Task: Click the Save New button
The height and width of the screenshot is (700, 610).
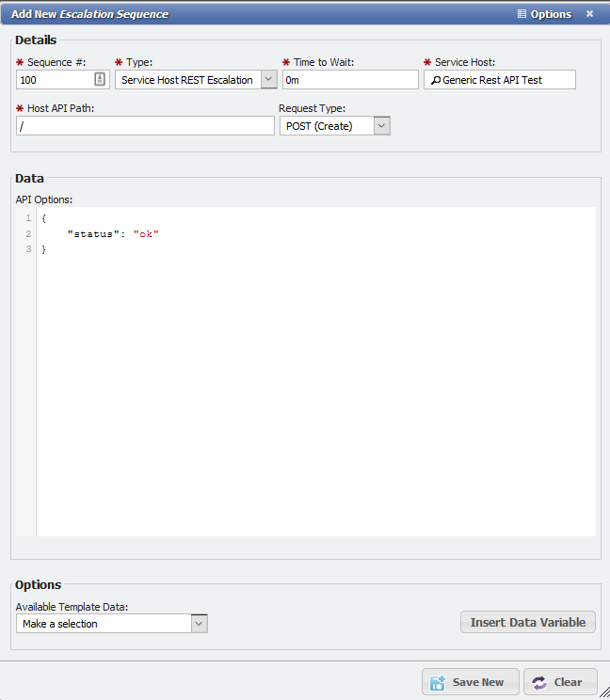Action: 470,682
